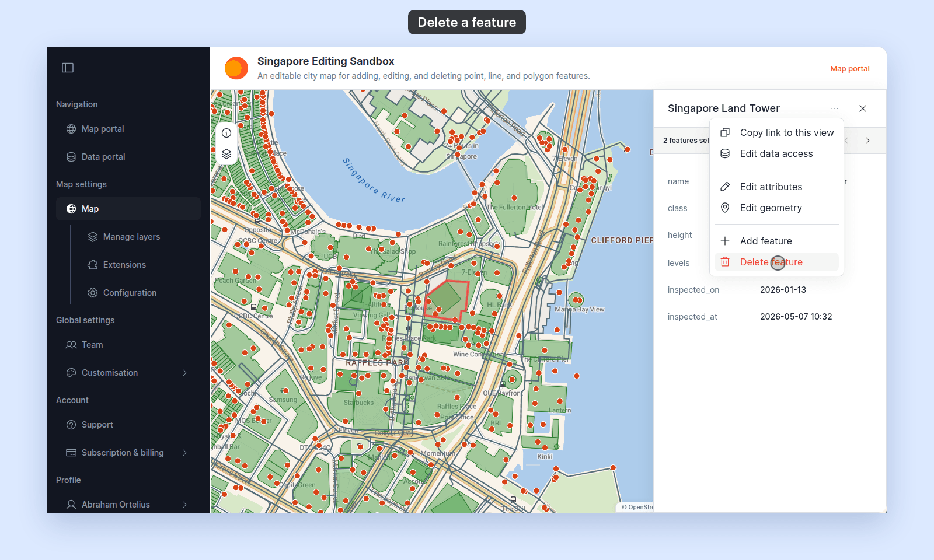The image size is (934, 560).
Task: Choose Copy link to this view
Action: (x=776, y=132)
